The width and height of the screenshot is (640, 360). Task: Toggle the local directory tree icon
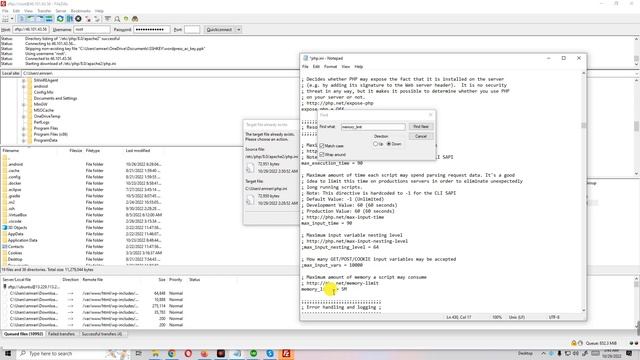pyautogui.click(x=31, y=19)
